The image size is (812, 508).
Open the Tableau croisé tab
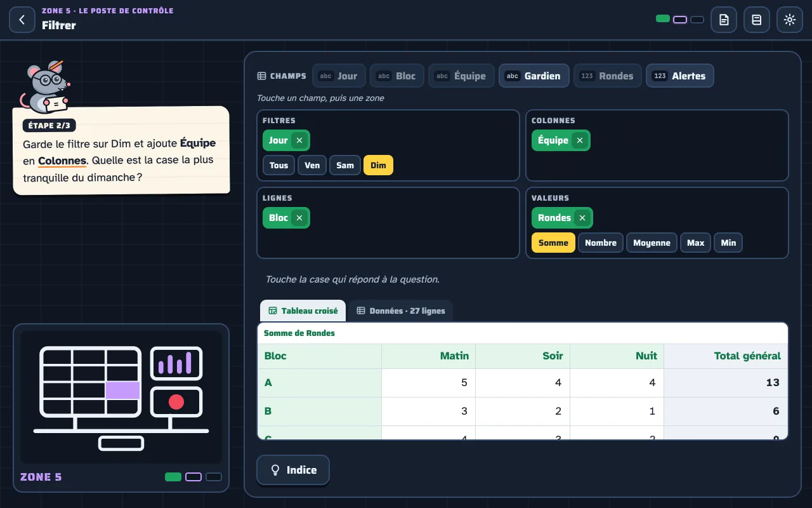coord(303,311)
